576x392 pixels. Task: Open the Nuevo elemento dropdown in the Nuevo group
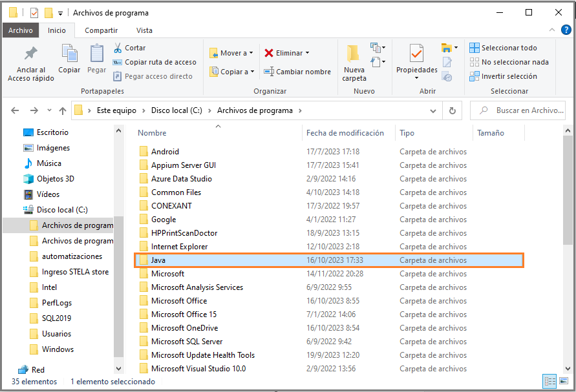pos(378,48)
